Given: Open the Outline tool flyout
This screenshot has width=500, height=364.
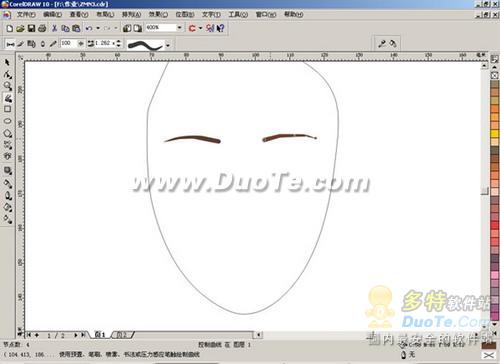Looking at the screenshot, I should coord(7,195).
